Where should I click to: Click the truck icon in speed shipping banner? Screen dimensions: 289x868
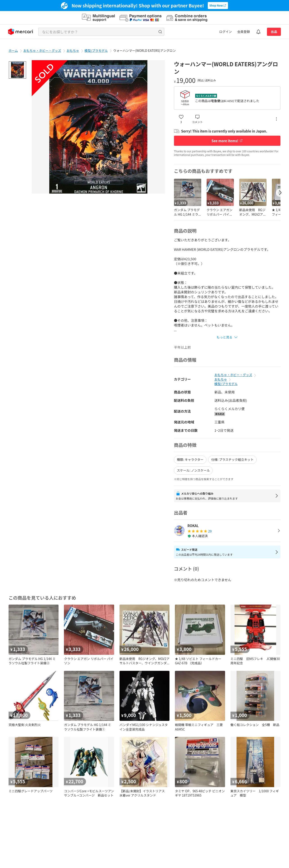pyautogui.click(x=178, y=549)
